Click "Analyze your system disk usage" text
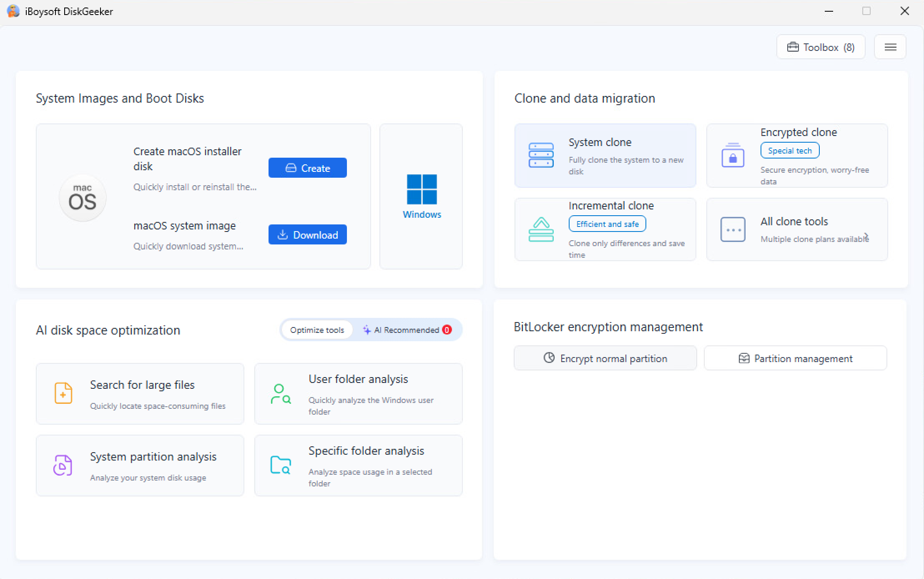The width and height of the screenshot is (924, 579). [148, 478]
